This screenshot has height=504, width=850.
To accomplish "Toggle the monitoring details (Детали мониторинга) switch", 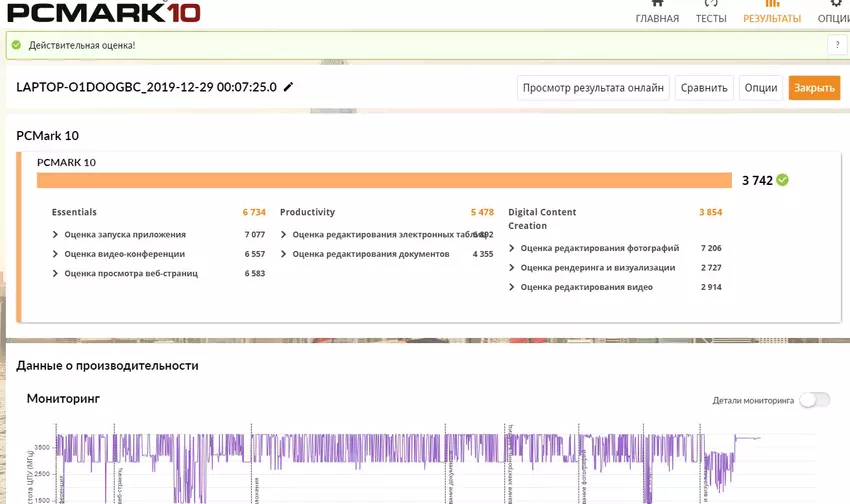I will 814,400.
